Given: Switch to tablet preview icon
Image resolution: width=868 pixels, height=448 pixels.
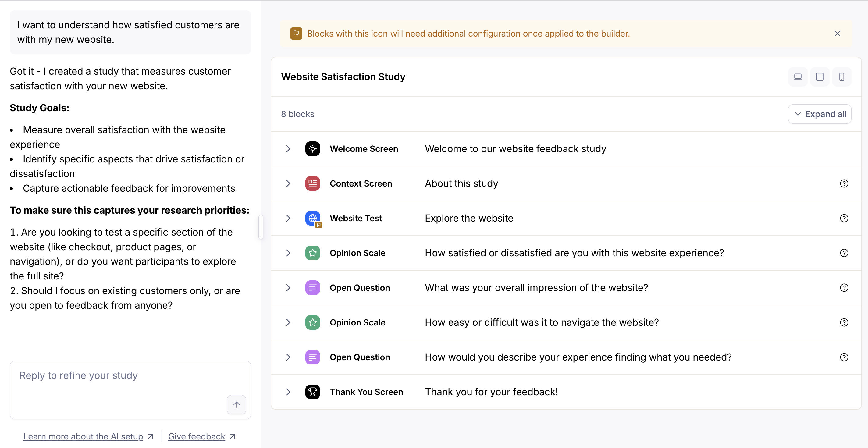Looking at the screenshot, I should point(820,77).
